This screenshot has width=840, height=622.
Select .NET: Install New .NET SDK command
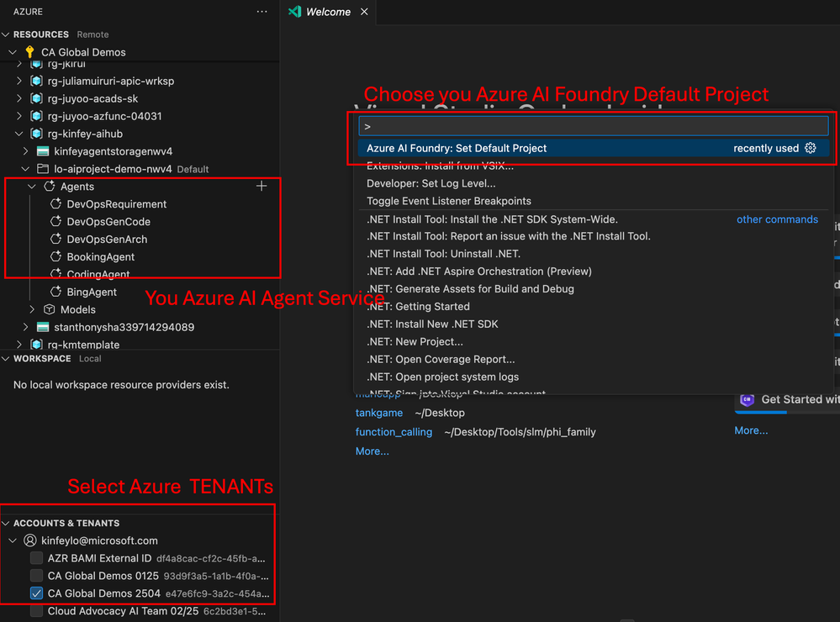(594, 324)
